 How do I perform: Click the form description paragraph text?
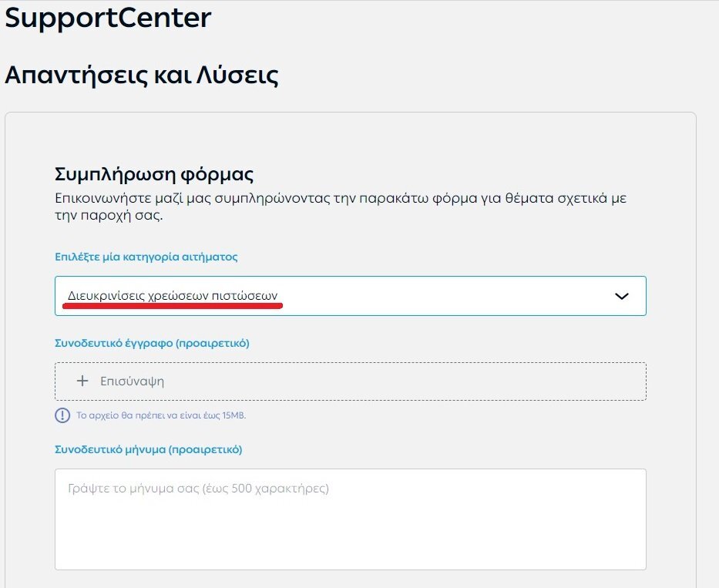[x=341, y=207]
